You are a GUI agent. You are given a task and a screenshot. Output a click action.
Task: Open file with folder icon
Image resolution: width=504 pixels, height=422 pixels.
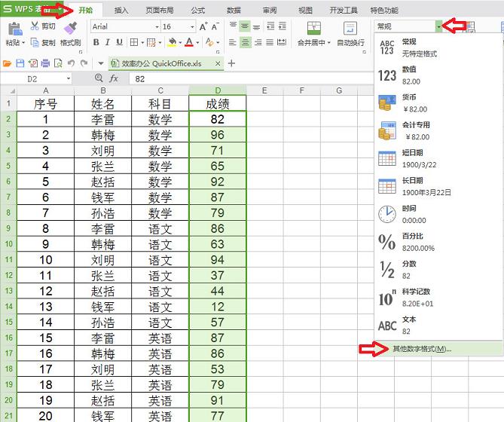[7, 63]
